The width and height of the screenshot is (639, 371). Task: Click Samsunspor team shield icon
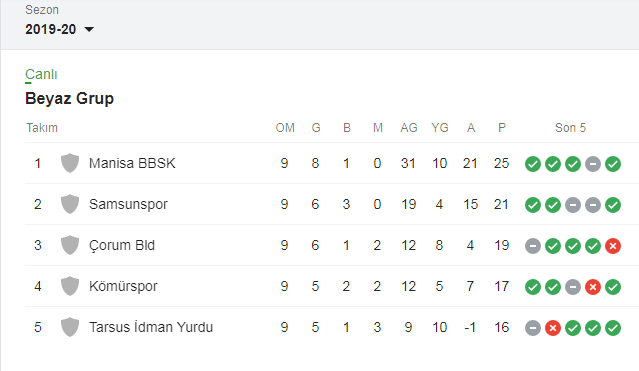click(x=70, y=204)
